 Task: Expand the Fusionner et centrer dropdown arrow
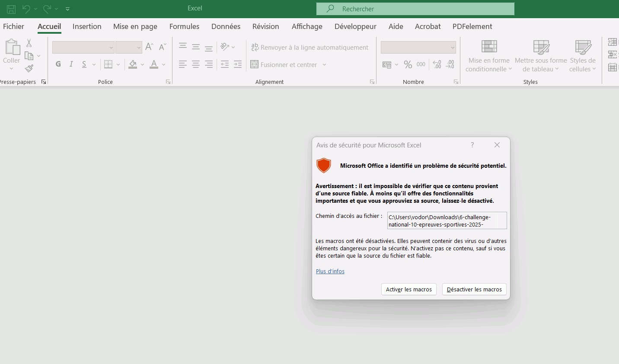[x=324, y=65]
